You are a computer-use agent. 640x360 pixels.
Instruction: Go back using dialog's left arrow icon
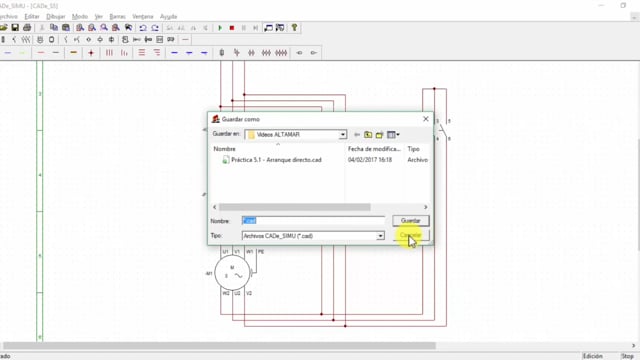click(357, 135)
